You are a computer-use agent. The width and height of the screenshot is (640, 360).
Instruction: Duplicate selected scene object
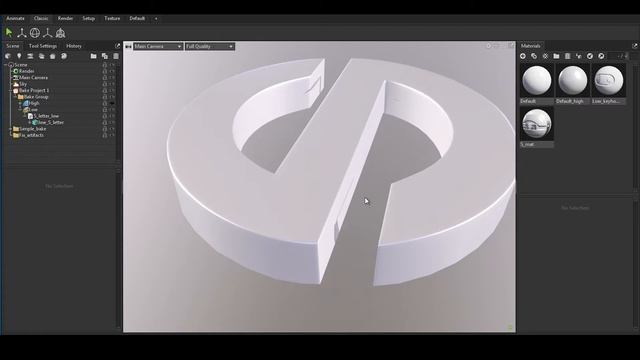[x=105, y=56]
